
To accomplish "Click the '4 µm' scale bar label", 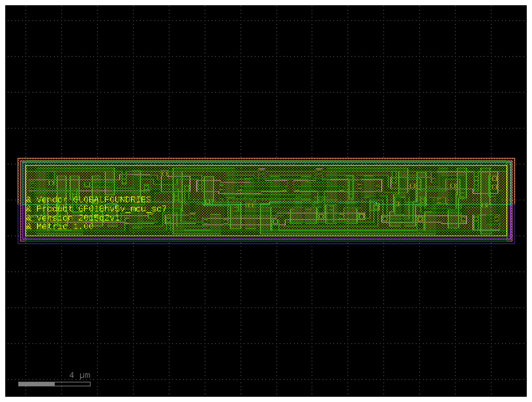I will tap(80, 375).
